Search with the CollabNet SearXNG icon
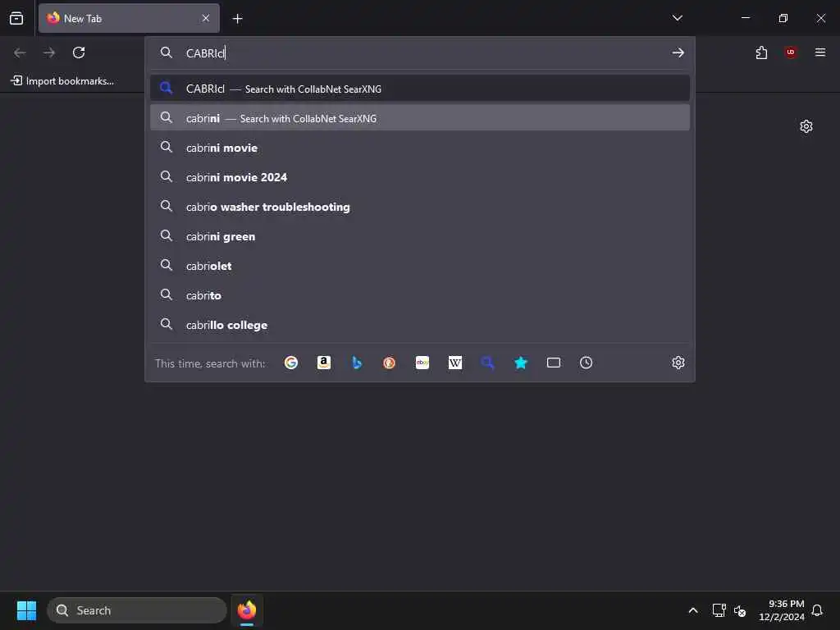The height and width of the screenshot is (630, 840). (x=487, y=363)
